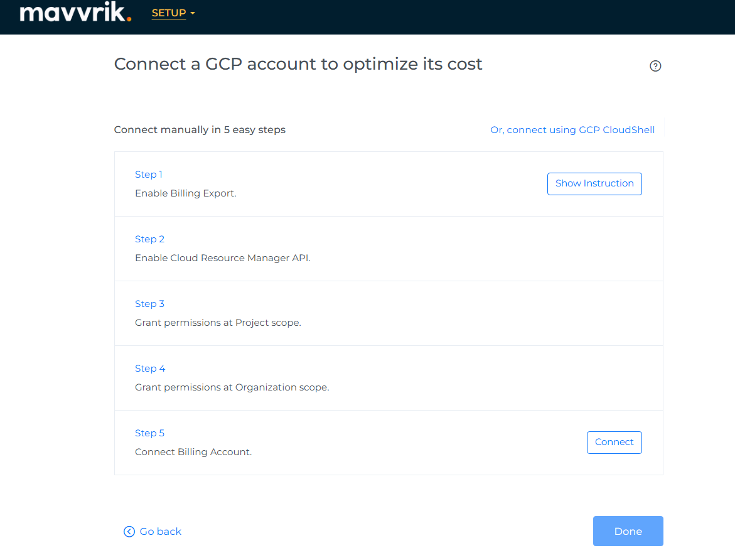Click Grant permissions at Organization scope text
Viewport: 735px width, 560px height.
232,387
